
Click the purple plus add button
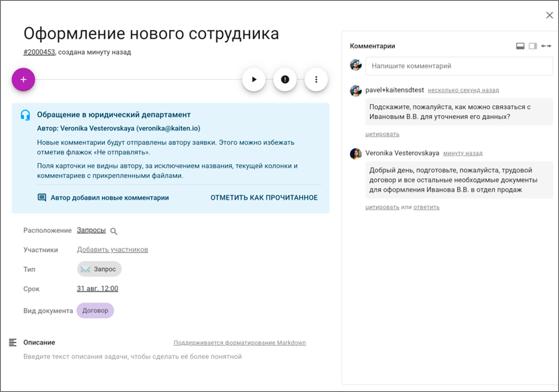(24, 79)
